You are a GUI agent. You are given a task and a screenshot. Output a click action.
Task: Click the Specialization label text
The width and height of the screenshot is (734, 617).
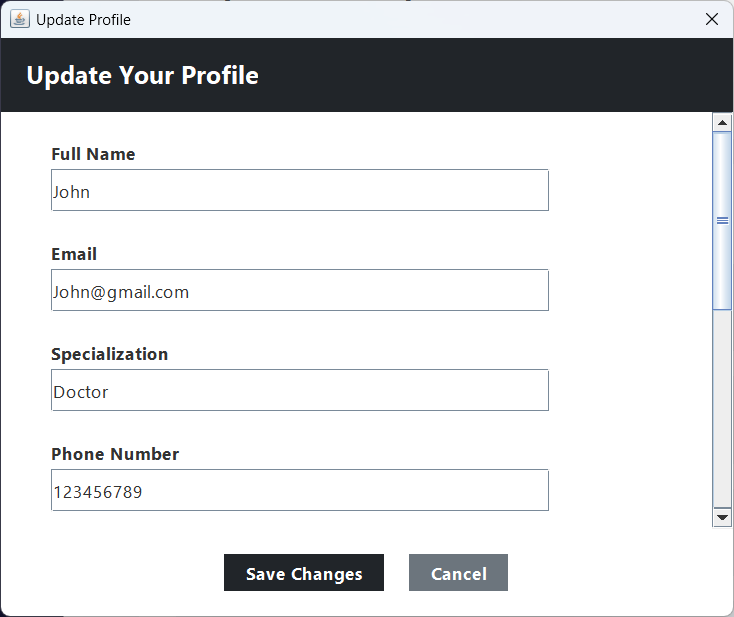coord(110,354)
